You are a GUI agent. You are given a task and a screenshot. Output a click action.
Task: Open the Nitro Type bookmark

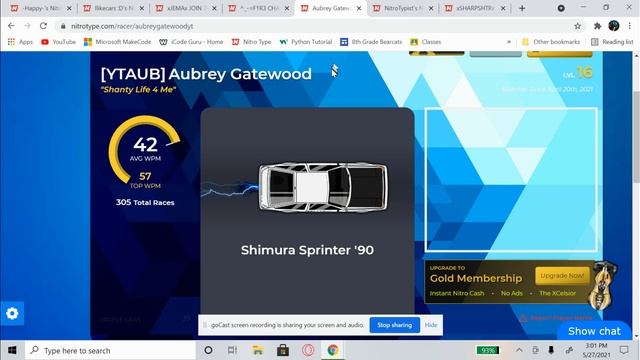coord(251,42)
